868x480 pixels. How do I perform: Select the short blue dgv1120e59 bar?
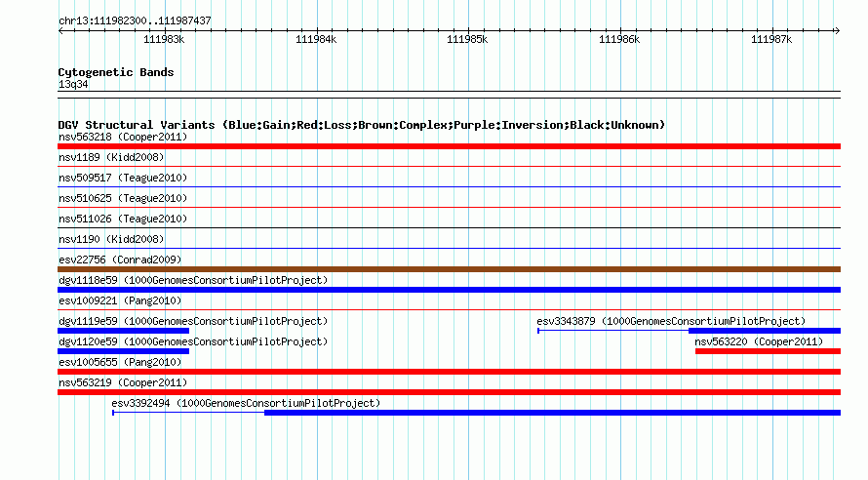(124, 351)
